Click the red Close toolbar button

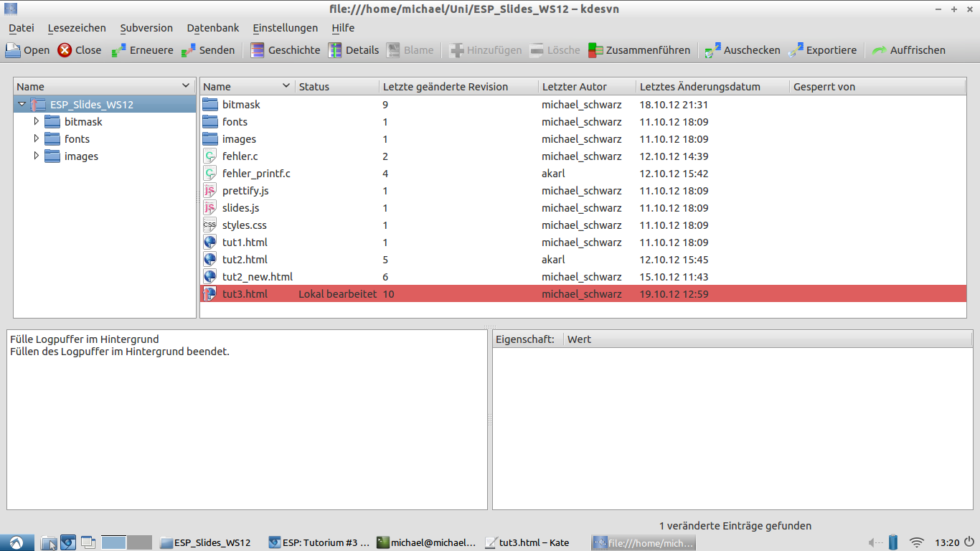[x=80, y=50]
